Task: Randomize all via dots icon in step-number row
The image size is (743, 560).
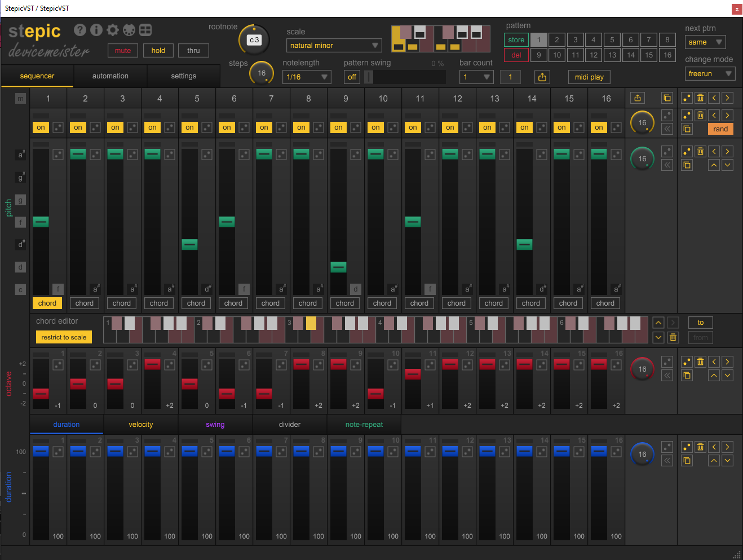Action: click(x=687, y=98)
